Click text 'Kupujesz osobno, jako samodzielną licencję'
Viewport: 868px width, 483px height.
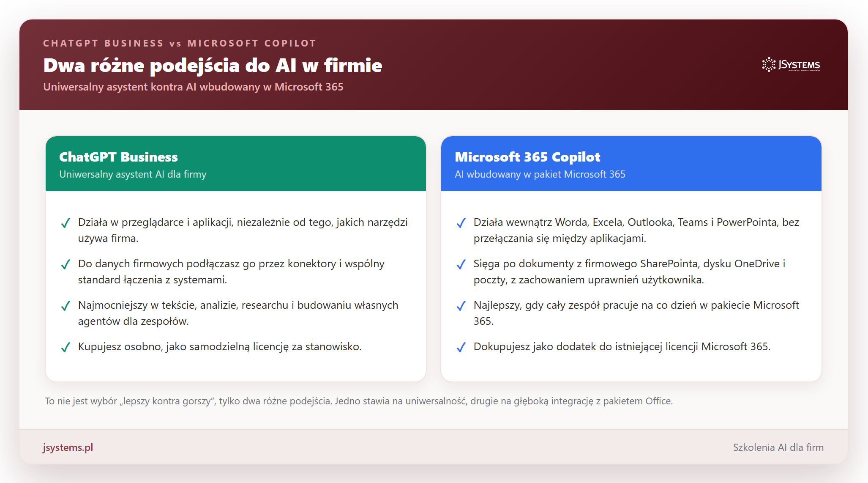220,347
